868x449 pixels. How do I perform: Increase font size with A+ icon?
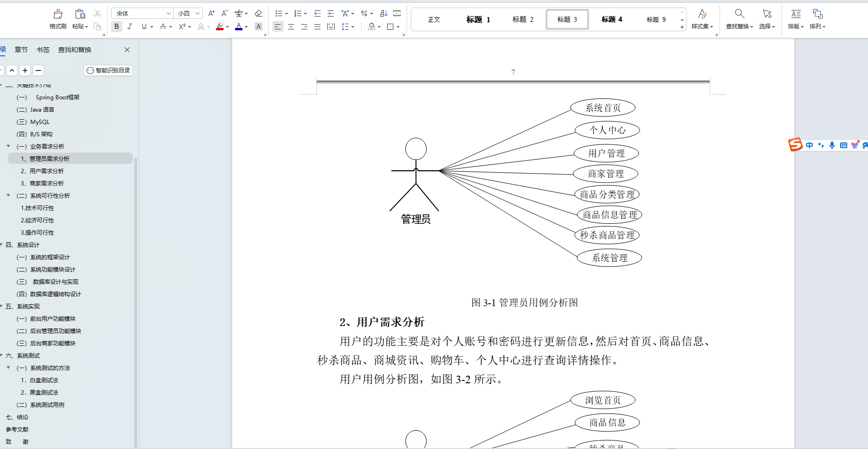(x=211, y=13)
